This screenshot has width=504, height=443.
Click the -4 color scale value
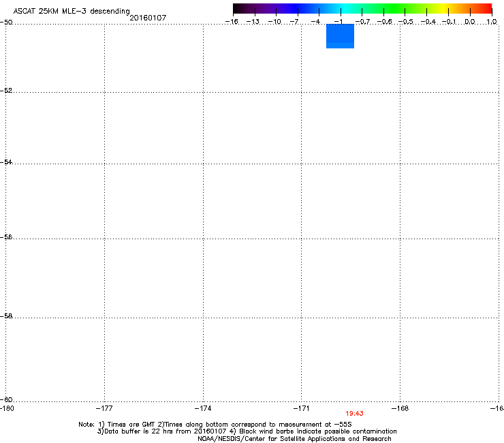click(x=315, y=22)
